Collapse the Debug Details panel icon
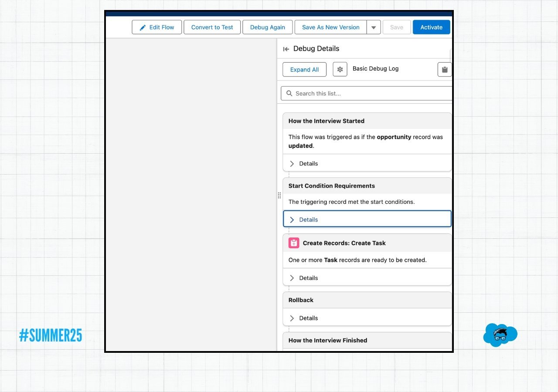The image size is (558, 392). [286, 49]
